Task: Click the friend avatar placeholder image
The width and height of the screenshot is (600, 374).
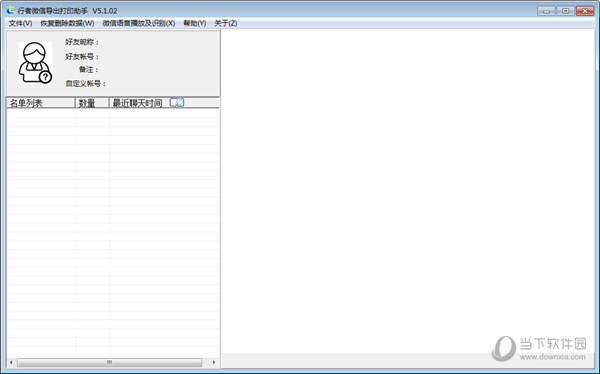Action: [35, 63]
